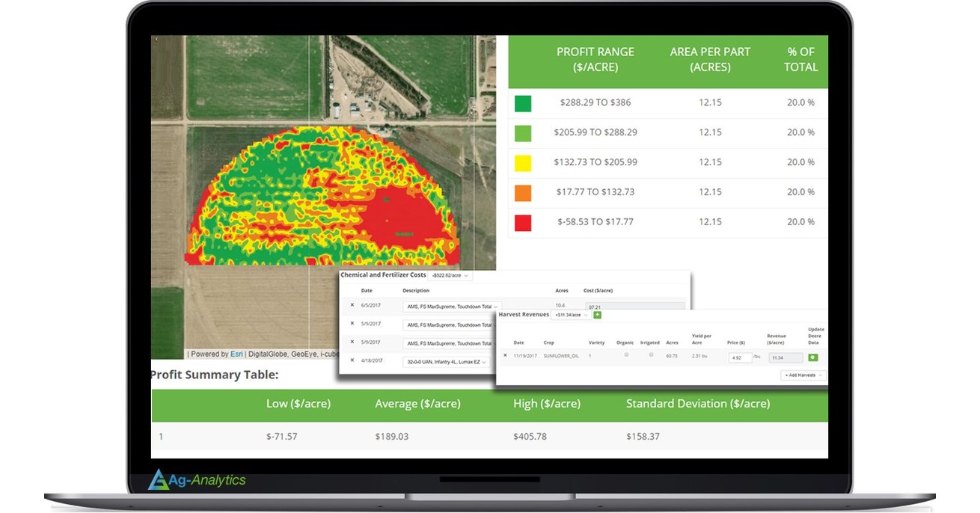This screenshot has width=980, height=513.
Task: Select the green $288.29 to $386 swatch
Action: [523, 103]
